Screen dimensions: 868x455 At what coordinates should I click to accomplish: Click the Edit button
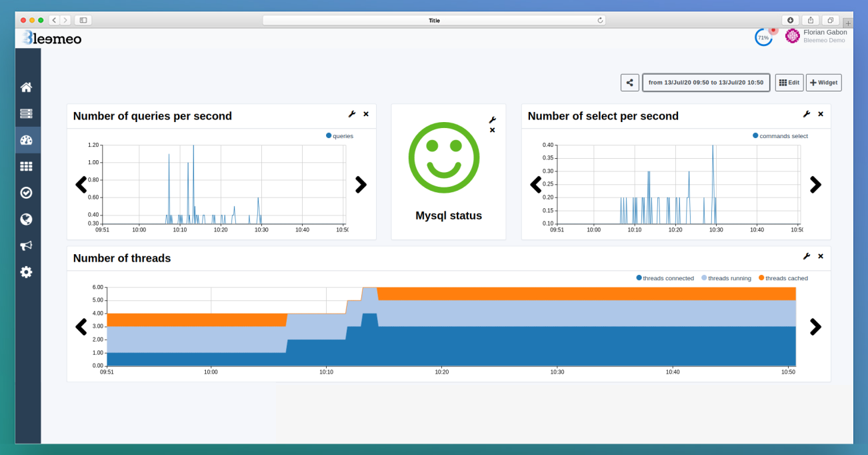click(x=789, y=82)
